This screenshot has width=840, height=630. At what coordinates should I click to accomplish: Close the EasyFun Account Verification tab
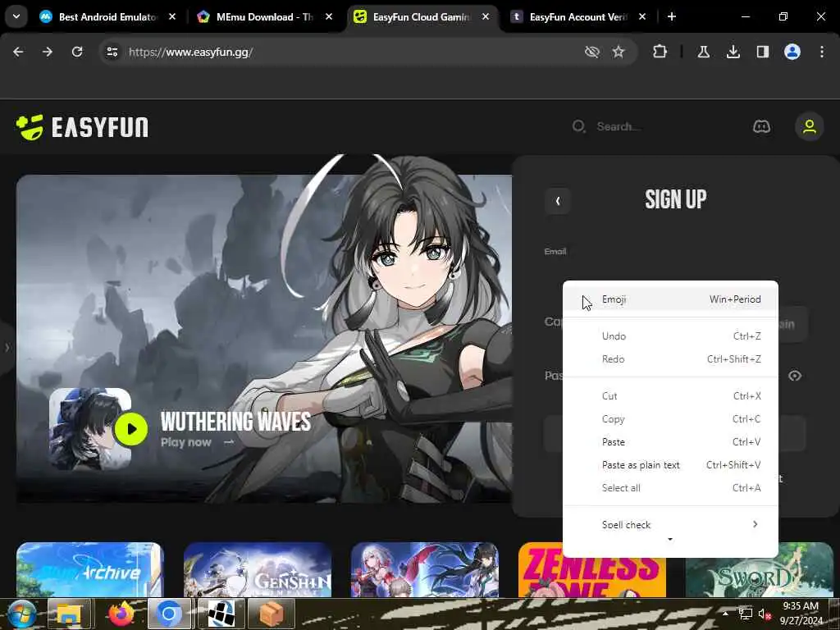tap(642, 16)
